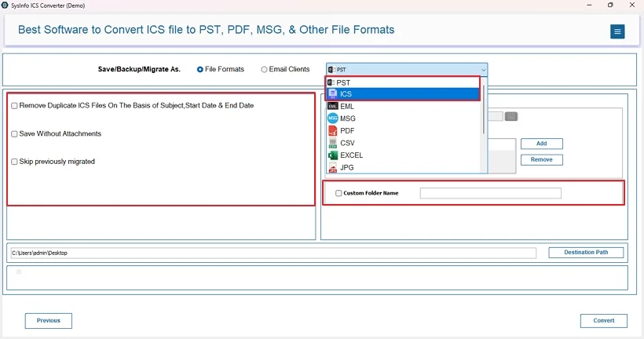
Task: Choose EML from the format list
Action: 404,106
